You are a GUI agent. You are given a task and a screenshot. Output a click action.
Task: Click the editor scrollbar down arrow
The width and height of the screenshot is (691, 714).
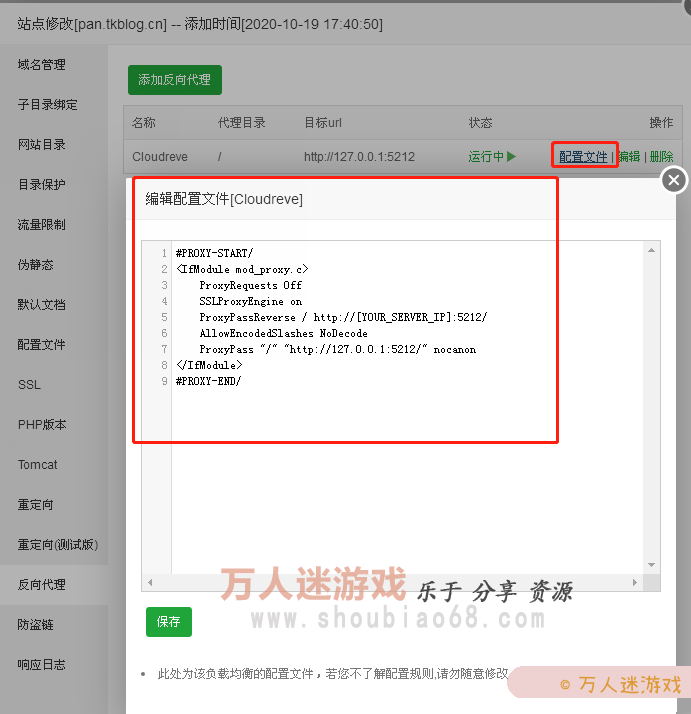[x=651, y=565]
